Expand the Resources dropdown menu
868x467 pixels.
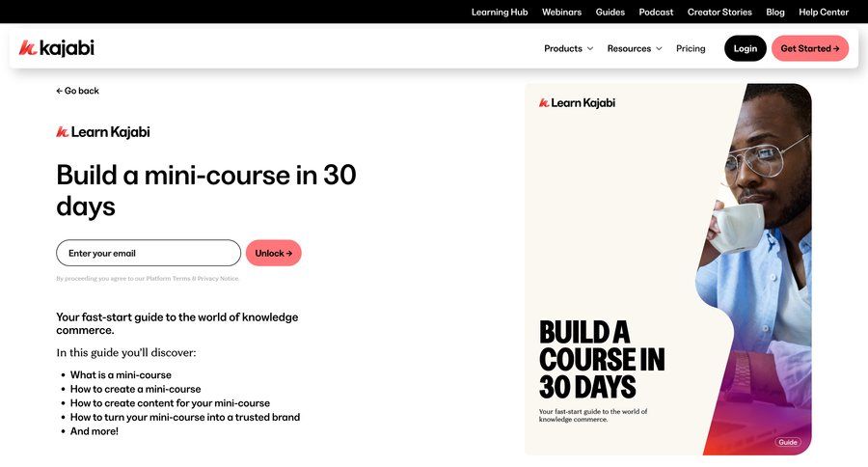click(635, 49)
